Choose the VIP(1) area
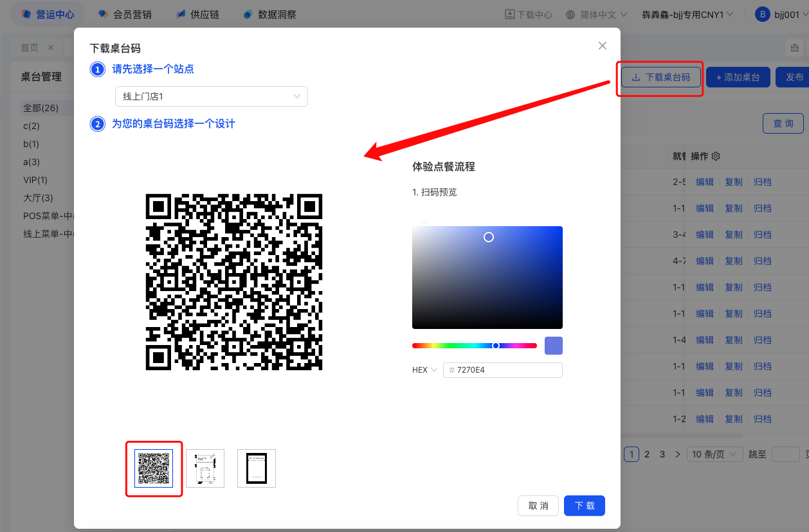The image size is (809, 532). [x=35, y=180]
